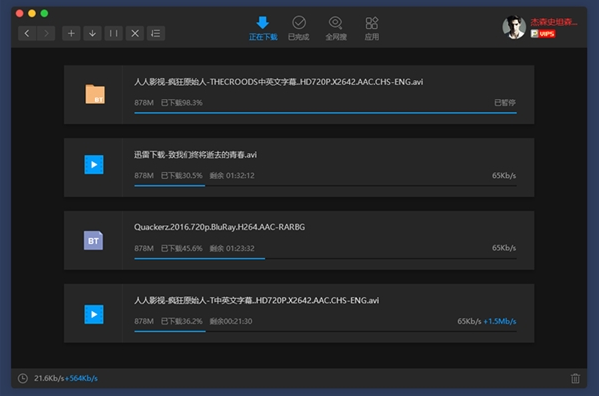599x396 pixels.
Task: Click remaining time 00:21:30
Action: tap(238, 321)
